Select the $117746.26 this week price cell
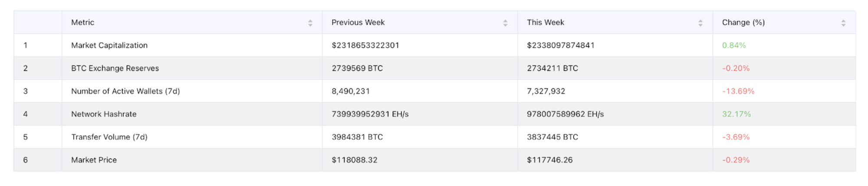Image resolution: width=868 pixels, height=186 pixels. pos(549,160)
